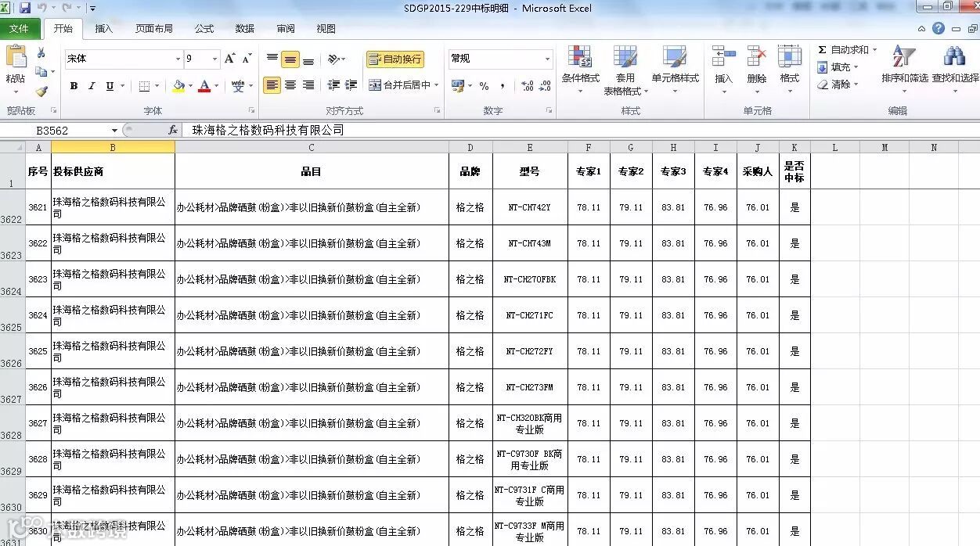Open the 字体 group dialog launcher
The width and height of the screenshot is (980, 546).
pos(252,111)
